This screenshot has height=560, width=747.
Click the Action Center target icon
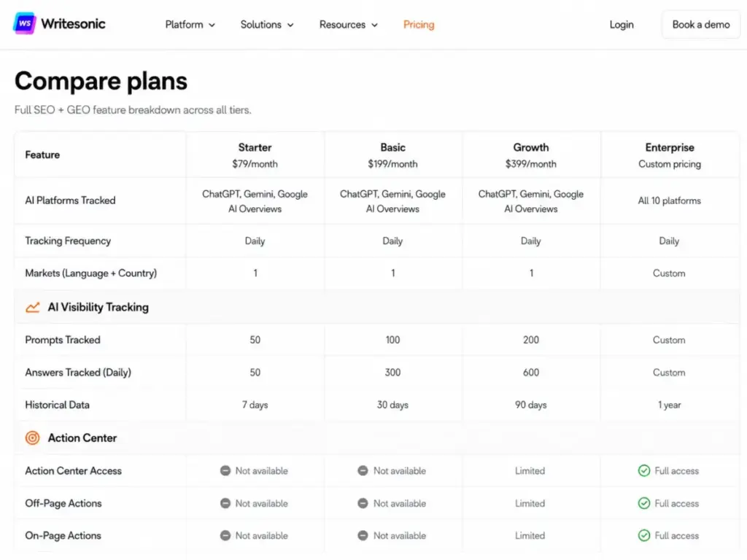click(32, 437)
